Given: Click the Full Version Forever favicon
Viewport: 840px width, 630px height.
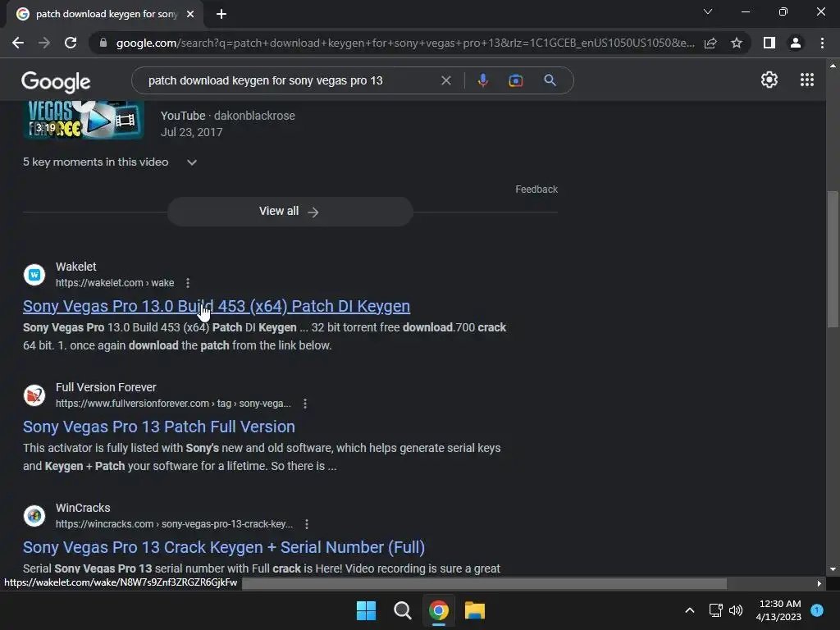Looking at the screenshot, I should [34, 395].
